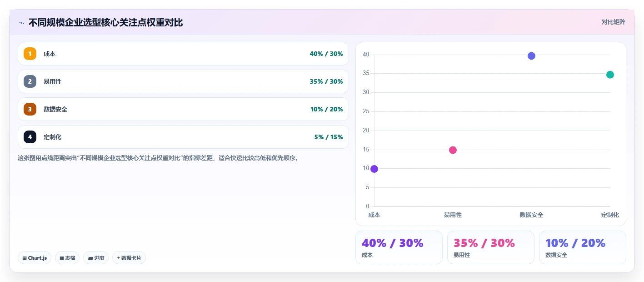This screenshot has width=644, height=282.
Task: Click the 5% / 15% value
Action: (x=329, y=137)
